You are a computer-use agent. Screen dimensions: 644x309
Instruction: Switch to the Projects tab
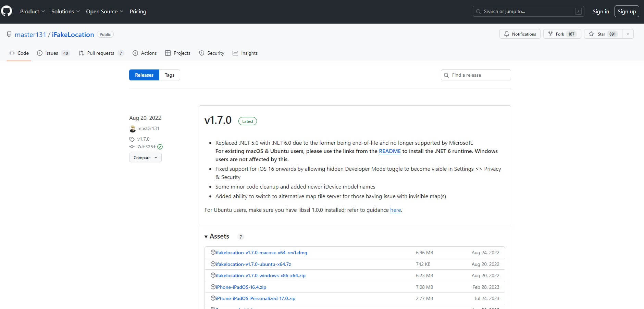point(177,53)
